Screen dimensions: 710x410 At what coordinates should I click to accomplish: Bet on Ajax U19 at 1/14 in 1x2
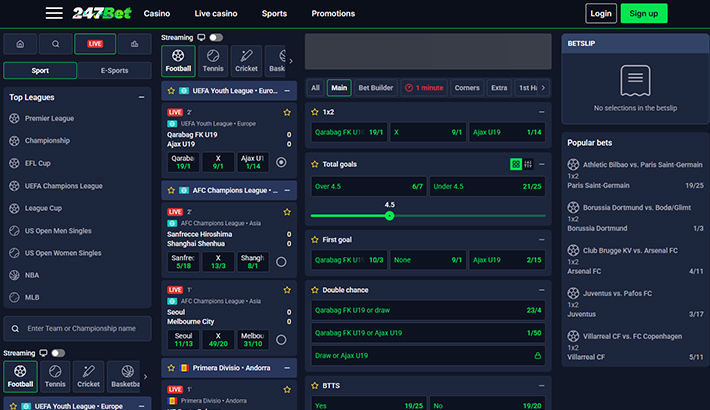(507, 132)
